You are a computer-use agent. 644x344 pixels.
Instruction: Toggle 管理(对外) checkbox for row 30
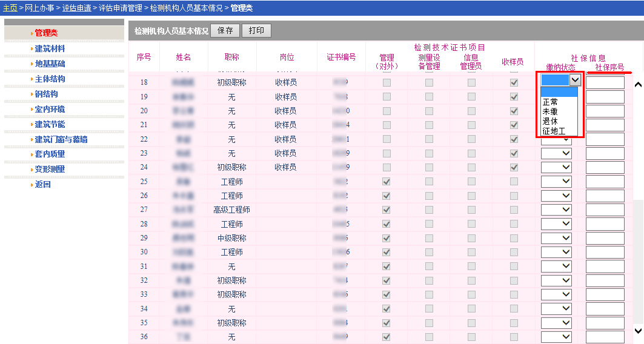(x=387, y=253)
